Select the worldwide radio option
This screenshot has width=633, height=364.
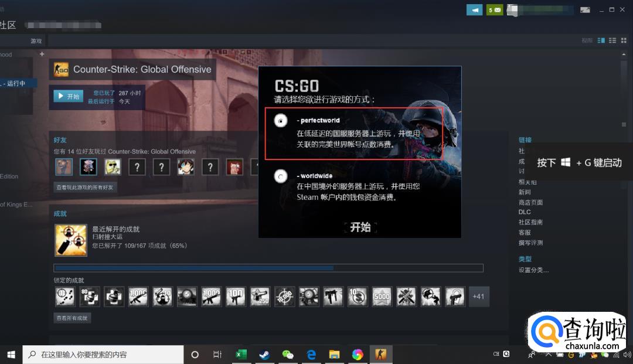(281, 176)
